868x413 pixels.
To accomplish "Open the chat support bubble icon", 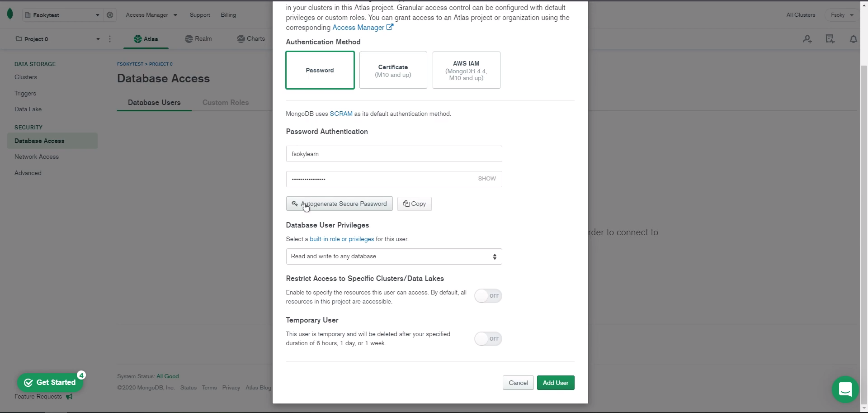I will 845,389.
